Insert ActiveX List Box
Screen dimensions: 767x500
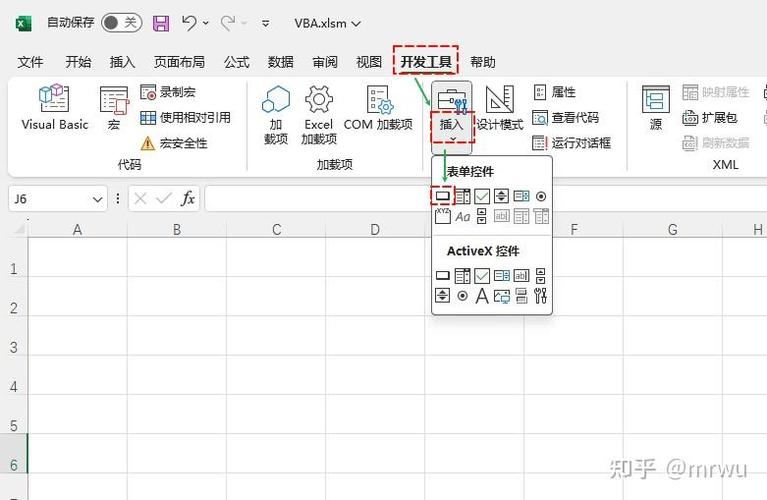(x=501, y=275)
